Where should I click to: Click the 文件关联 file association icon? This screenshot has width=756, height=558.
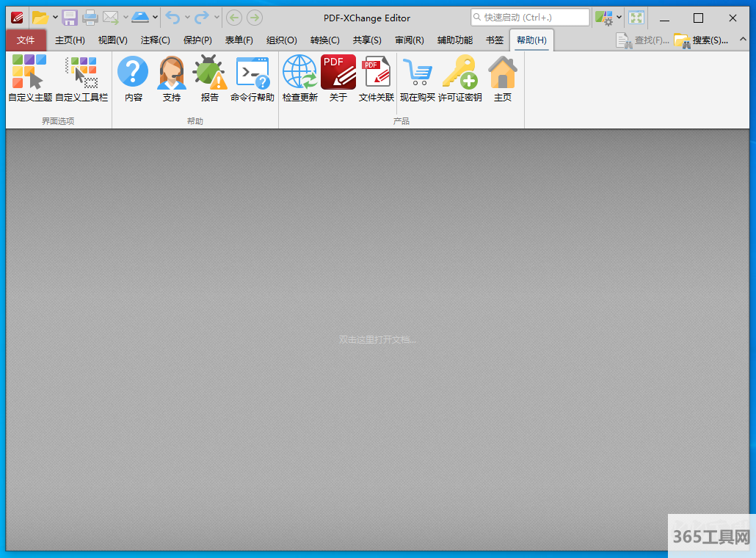(377, 73)
